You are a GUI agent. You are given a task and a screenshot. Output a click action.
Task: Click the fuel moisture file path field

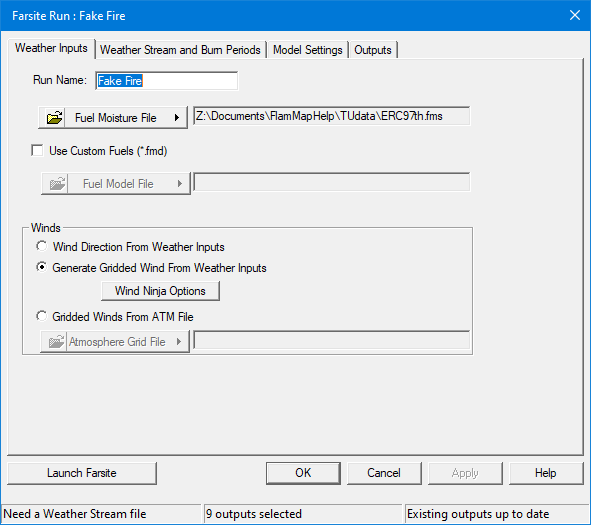pos(331,116)
